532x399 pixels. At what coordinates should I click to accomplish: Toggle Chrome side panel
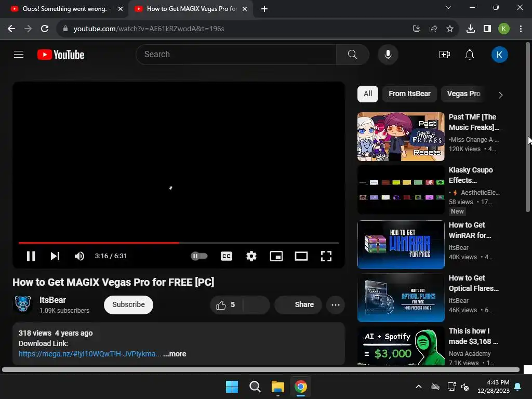pos(487,29)
